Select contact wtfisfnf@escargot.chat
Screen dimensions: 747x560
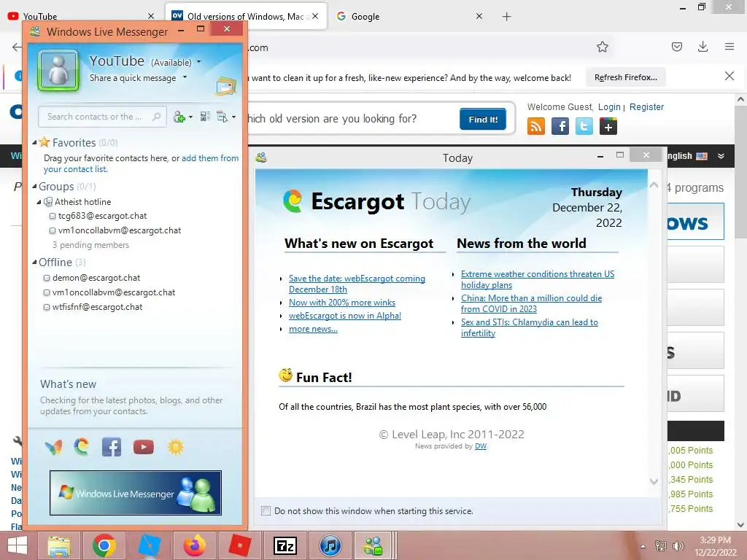coord(97,307)
